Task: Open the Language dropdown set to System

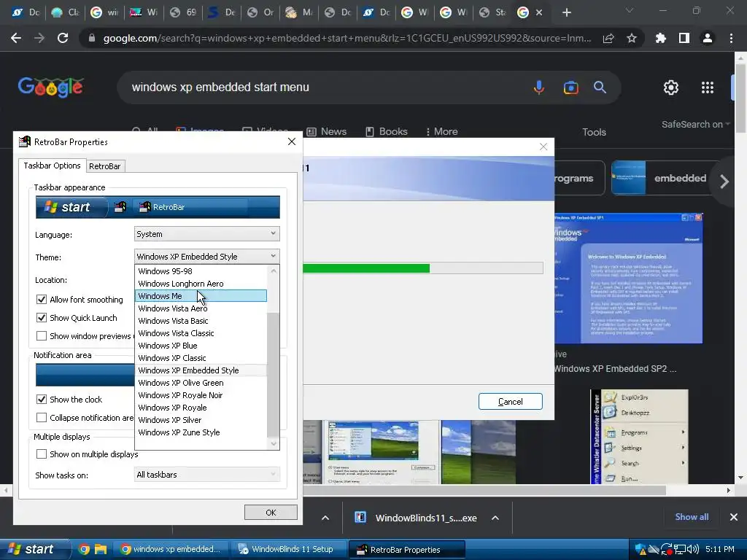Action: point(206,234)
